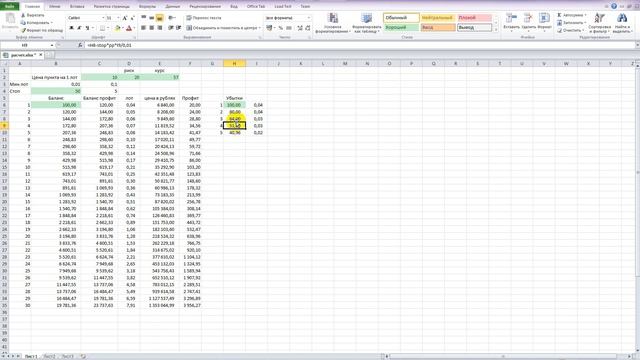Toggle Middle Align vertical alignment
Image resolution: width=640 pixels, height=360 pixels.
pyautogui.click(x=151, y=18)
